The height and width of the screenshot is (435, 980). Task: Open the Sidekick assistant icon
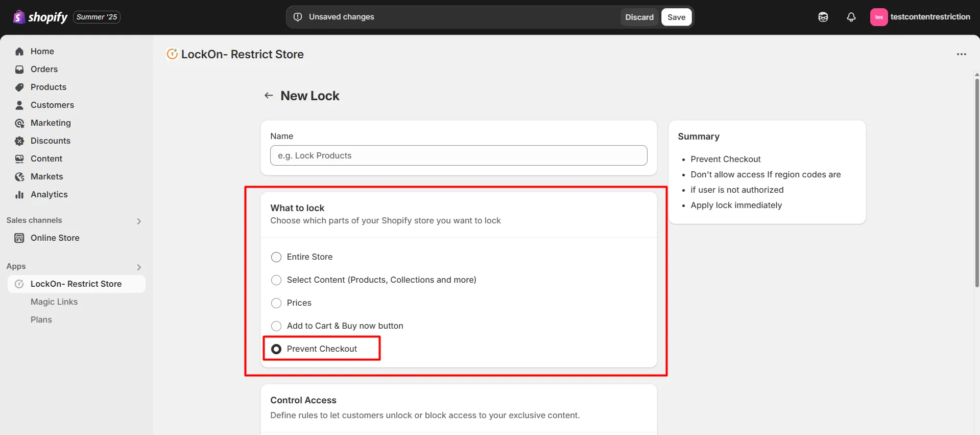(823, 17)
